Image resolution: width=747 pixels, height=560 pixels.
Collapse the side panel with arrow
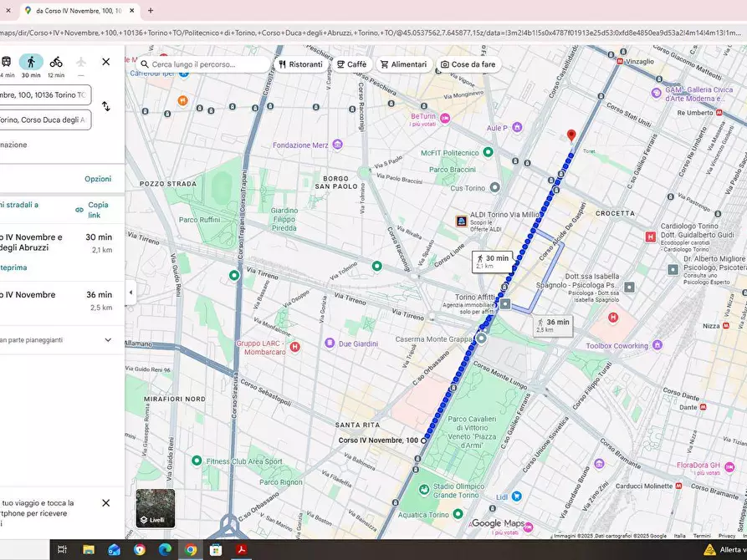tap(130, 293)
